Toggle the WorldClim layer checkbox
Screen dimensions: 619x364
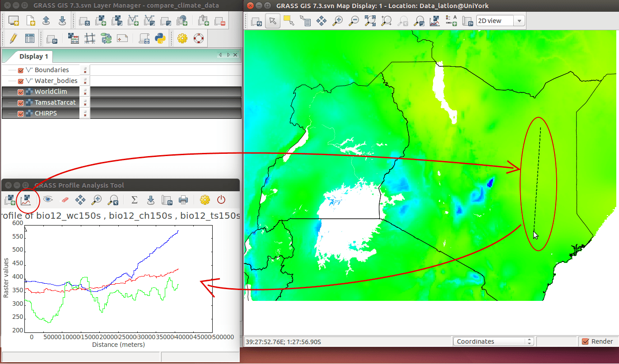click(x=20, y=91)
